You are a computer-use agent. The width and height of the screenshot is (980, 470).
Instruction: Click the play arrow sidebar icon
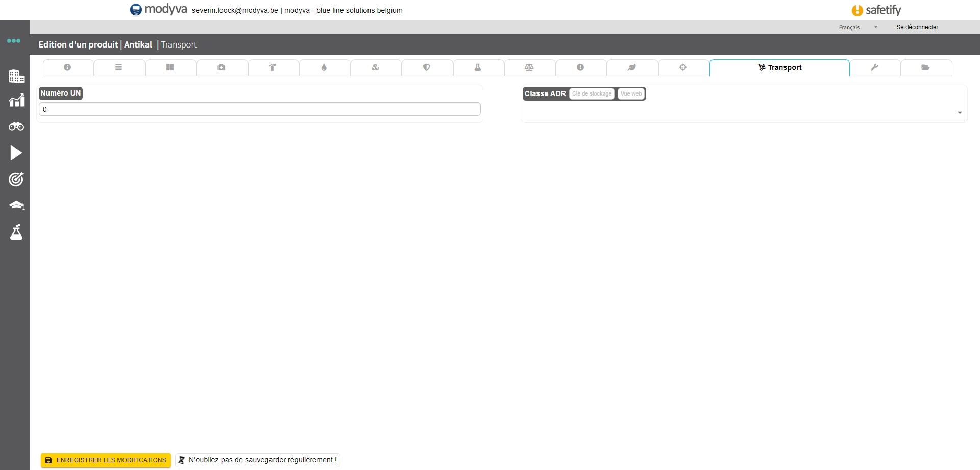pyautogui.click(x=16, y=153)
